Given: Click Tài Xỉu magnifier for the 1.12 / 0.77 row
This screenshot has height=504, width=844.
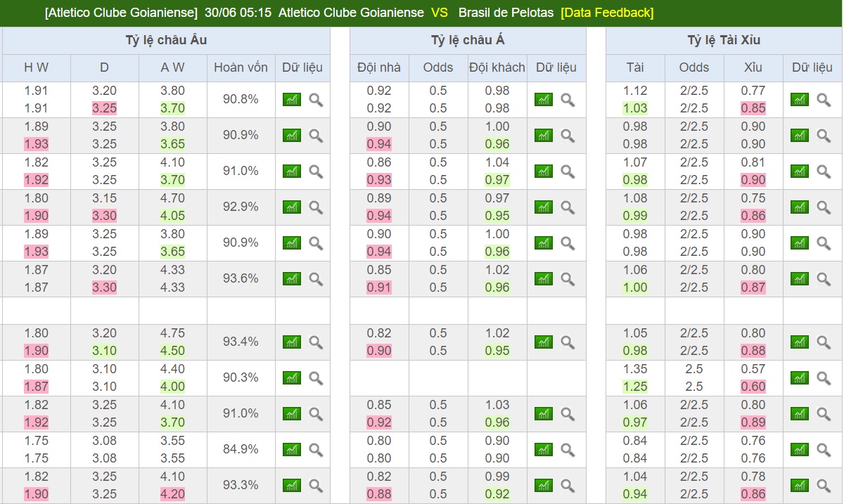Looking at the screenshot, I should click(824, 100).
